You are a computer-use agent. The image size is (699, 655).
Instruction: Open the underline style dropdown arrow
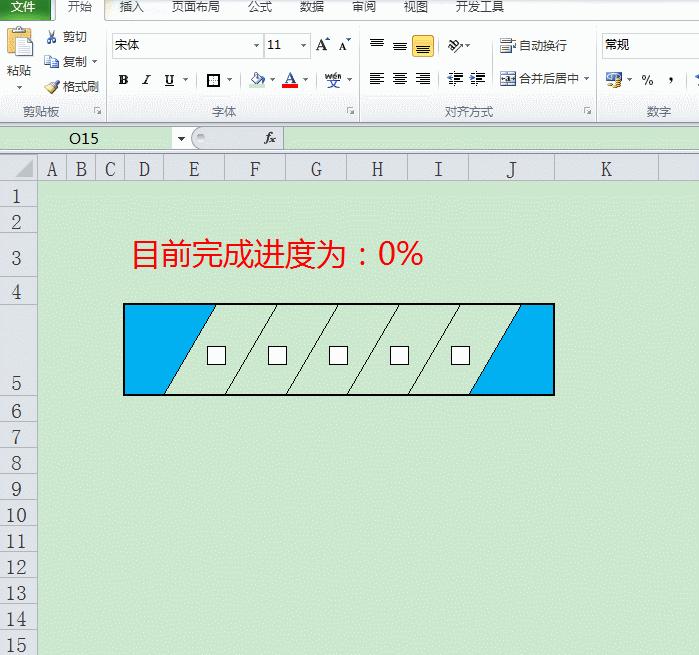(x=185, y=80)
